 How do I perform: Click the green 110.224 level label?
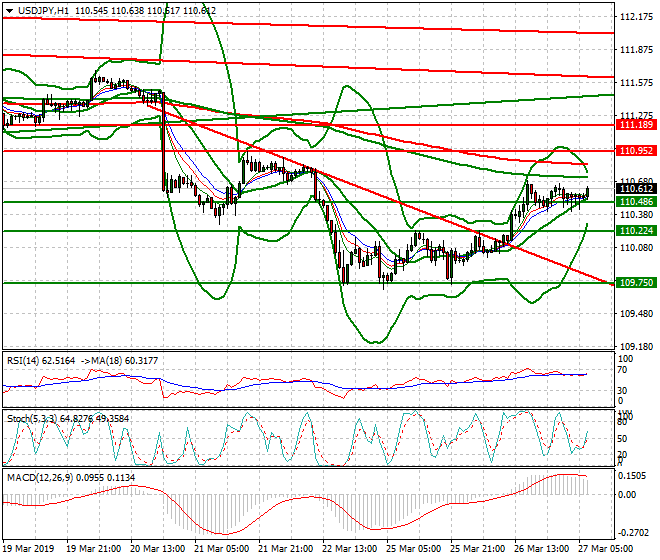coord(636,231)
